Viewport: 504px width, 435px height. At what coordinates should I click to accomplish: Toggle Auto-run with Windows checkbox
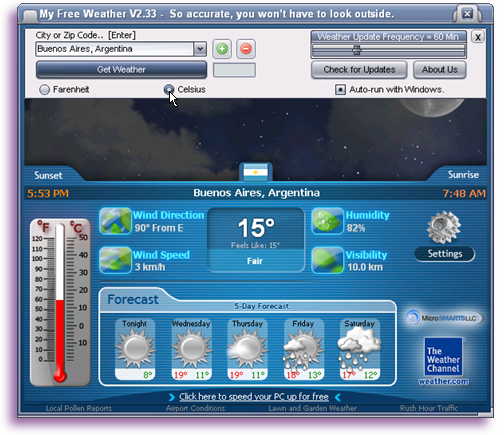coord(340,90)
